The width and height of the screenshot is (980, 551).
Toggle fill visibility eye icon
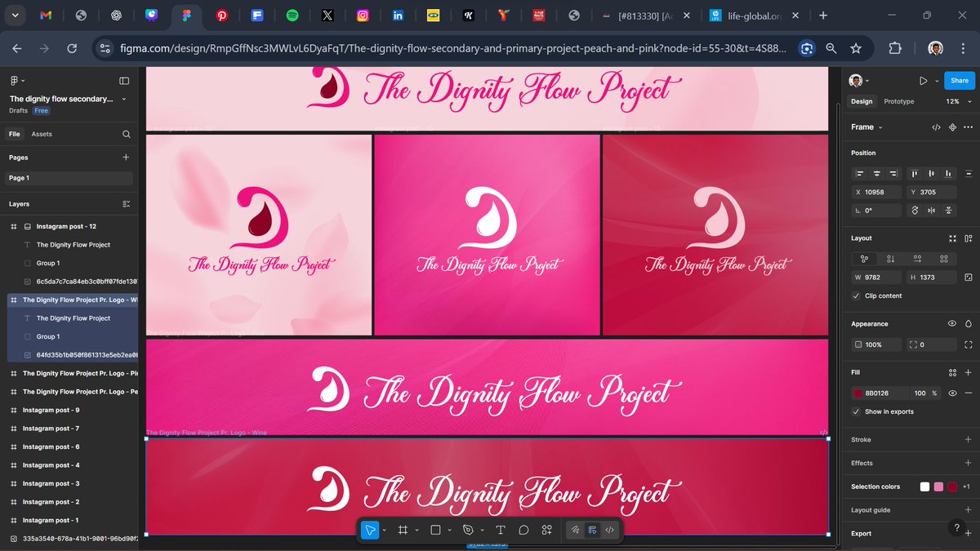click(952, 393)
